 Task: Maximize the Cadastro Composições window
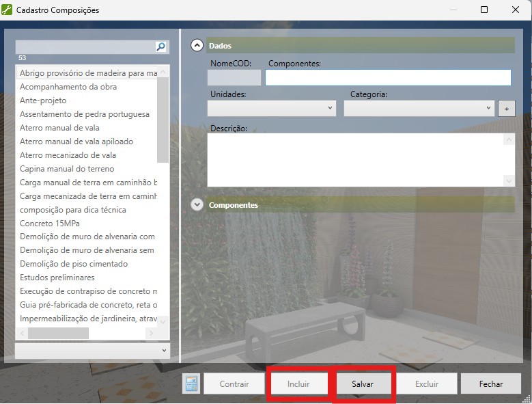tap(484, 10)
